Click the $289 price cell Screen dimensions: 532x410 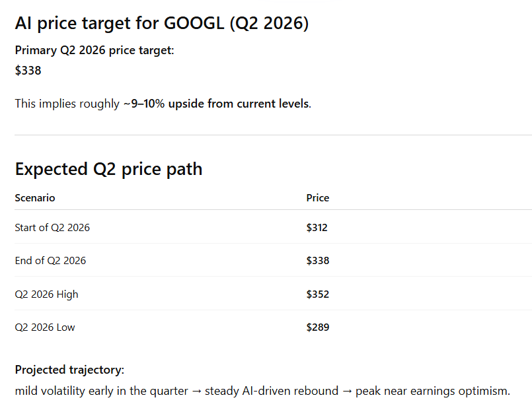[x=318, y=327]
